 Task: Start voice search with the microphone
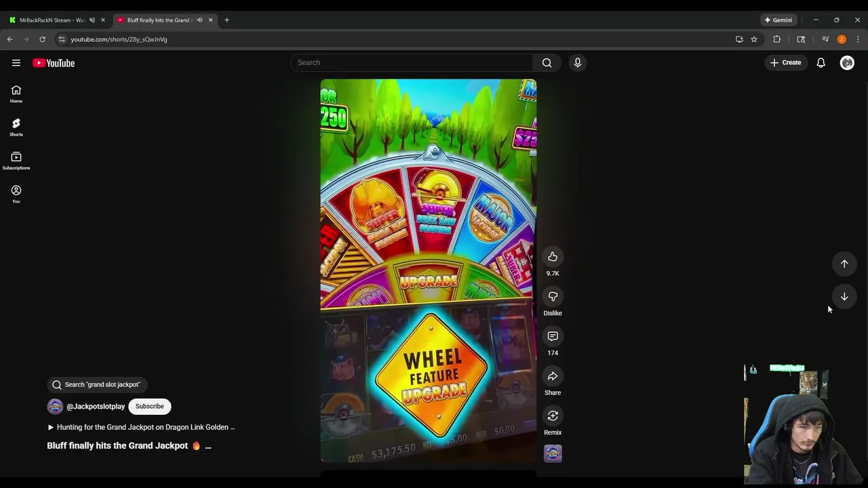pyautogui.click(x=578, y=63)
